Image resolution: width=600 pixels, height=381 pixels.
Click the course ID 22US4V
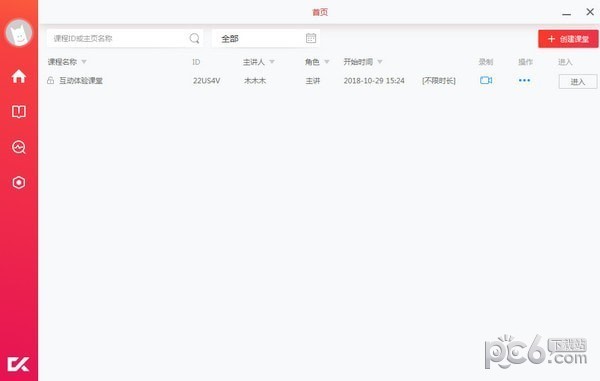pos(207,81)
